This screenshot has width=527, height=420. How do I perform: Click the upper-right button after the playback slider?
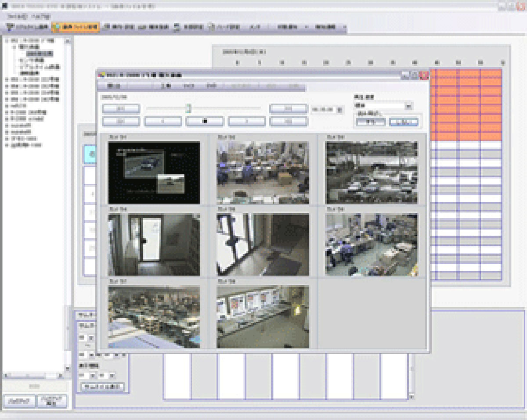click(x=288, y=108)
